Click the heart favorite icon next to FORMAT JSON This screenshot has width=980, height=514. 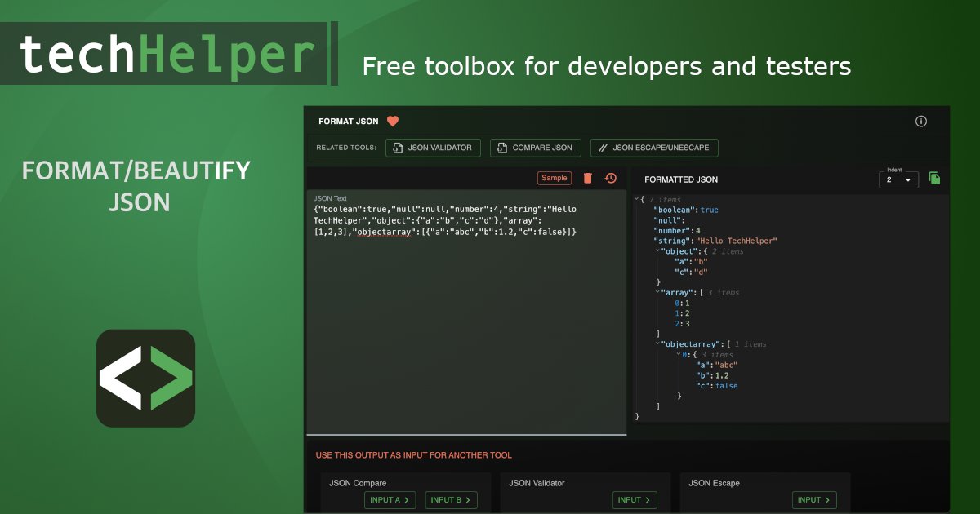393,120
